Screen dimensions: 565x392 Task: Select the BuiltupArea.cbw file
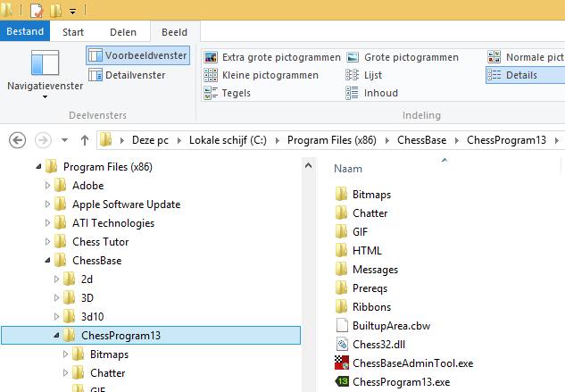pos(383,326)
